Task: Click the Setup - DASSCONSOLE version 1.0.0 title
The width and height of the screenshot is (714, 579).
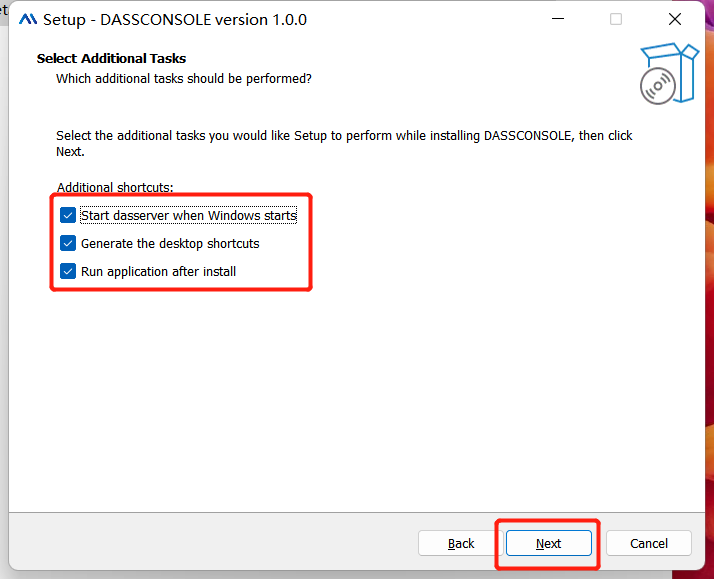Action: [x=175, y=20]
